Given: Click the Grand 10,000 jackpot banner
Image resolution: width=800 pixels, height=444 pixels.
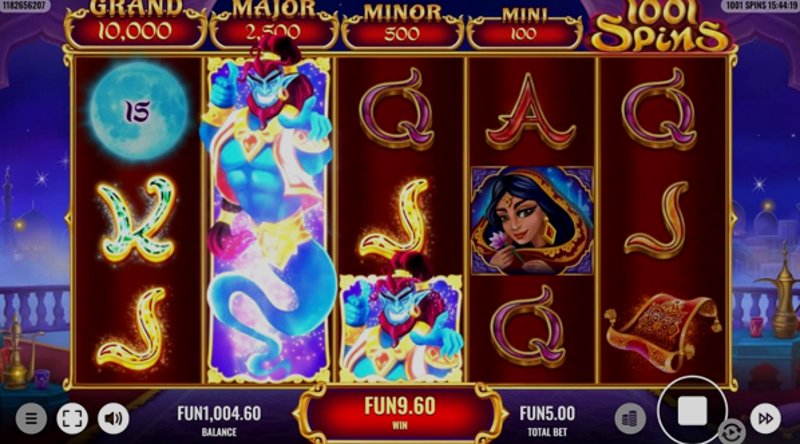Looking at the screenshot, I should [x=136, y=26].
